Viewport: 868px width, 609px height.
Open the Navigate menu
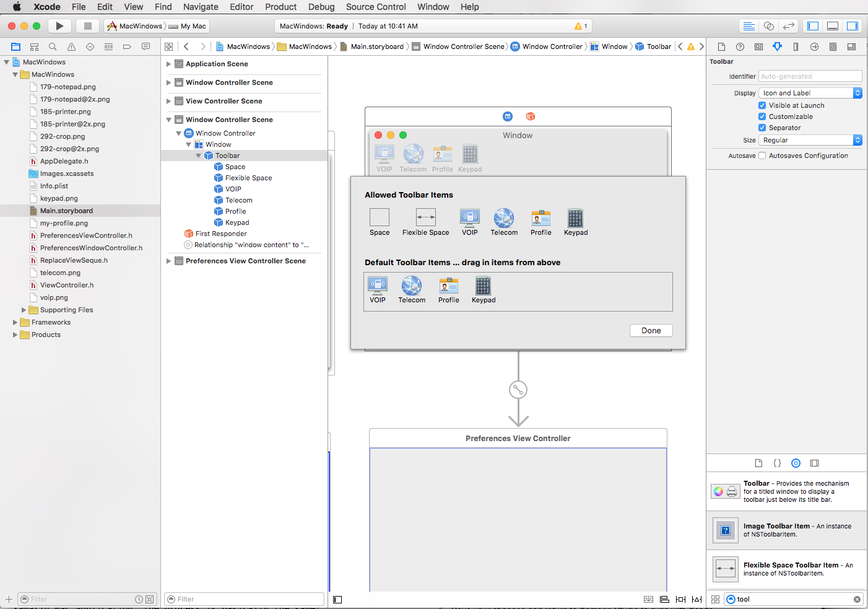201,7
